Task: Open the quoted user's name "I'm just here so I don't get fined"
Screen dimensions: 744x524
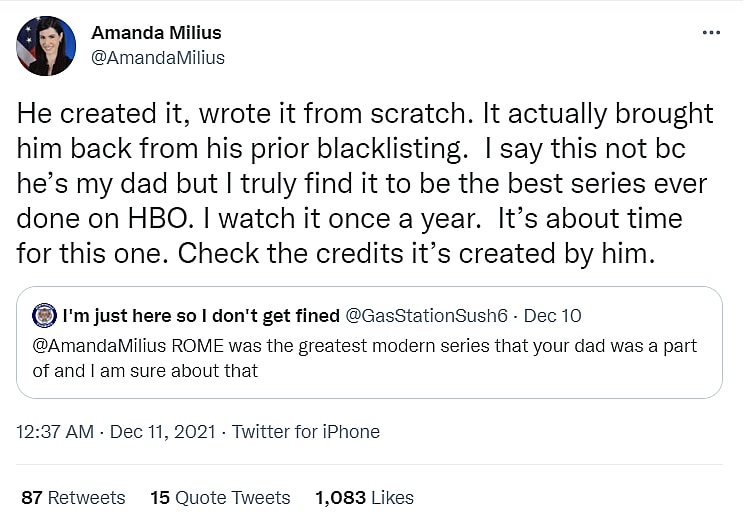Action: [200, 316]
